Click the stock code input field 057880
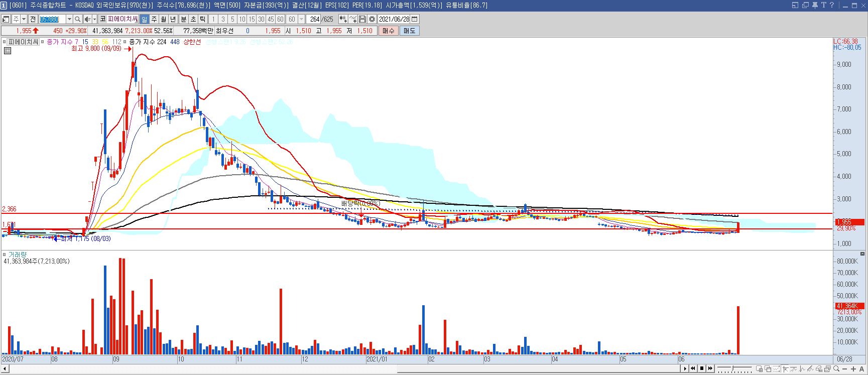This screenshot has height=375, width=868. tap(52, 19)
